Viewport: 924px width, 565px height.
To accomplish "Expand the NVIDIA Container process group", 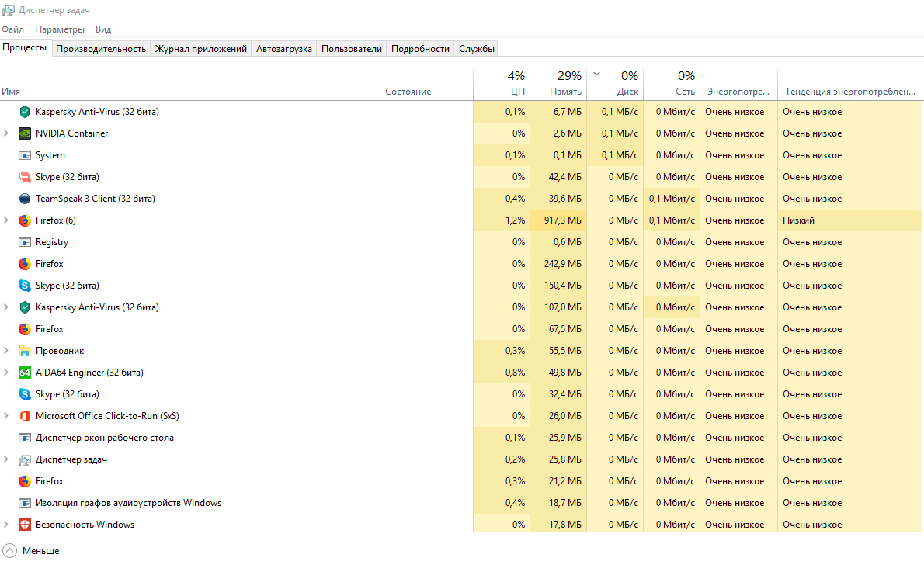I will (x=6, y=133).
